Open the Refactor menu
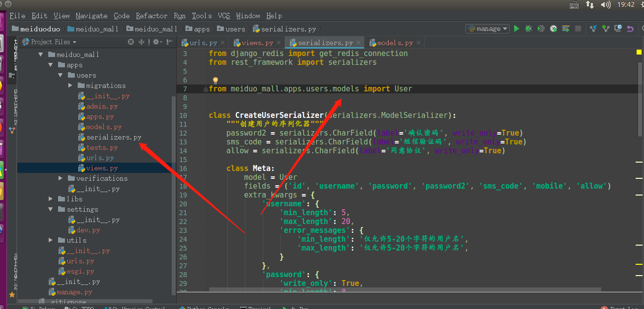644x309 pixels. (x=152, y=16)
